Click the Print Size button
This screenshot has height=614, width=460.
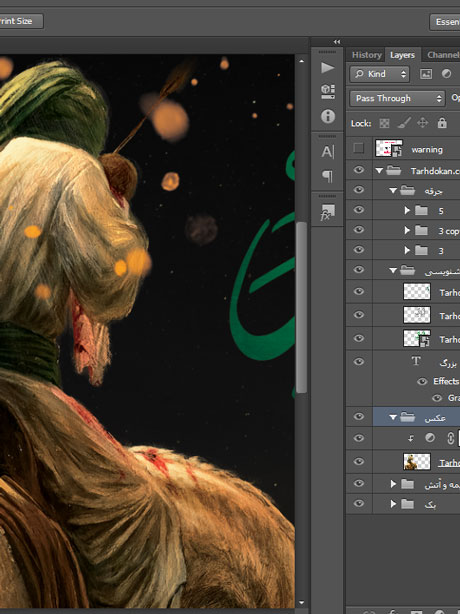(20, 21)
